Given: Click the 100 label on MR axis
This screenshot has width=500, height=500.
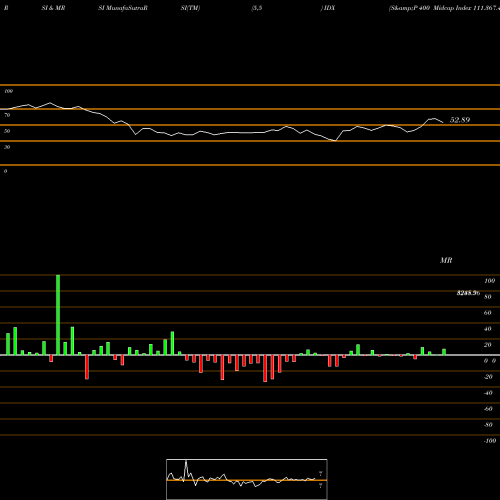Looking at the screenshot, I should coord(490,281).
